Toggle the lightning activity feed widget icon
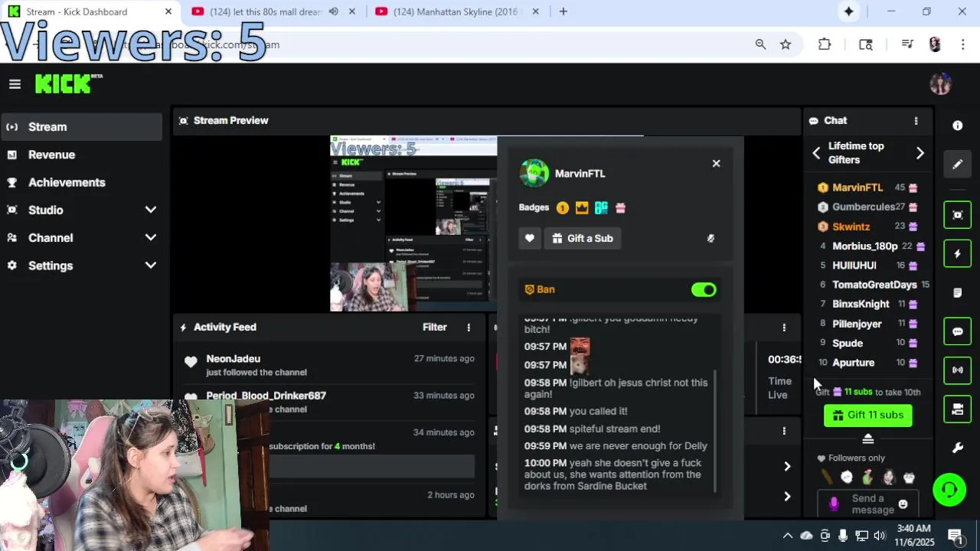Screen dimensions: 980x551 [957, 254]
